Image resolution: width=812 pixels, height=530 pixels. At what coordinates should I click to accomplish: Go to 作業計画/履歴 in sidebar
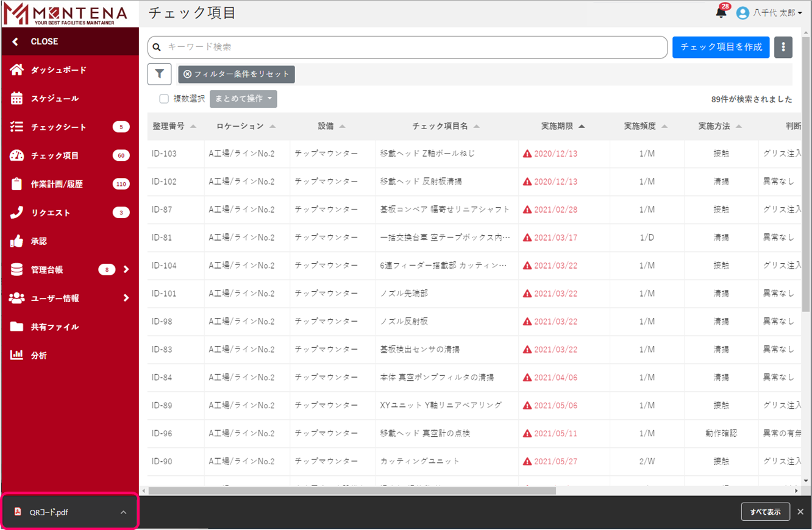(x=57, y=184)
